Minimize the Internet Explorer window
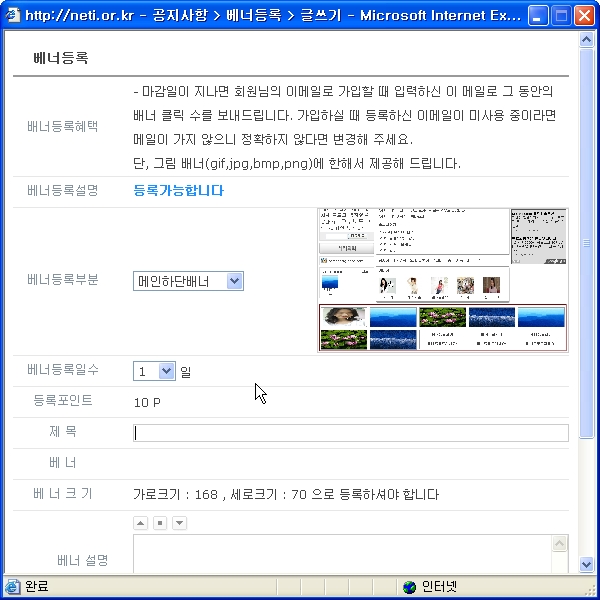The width and height of the screenshot is (600, 600). (538, 16)
